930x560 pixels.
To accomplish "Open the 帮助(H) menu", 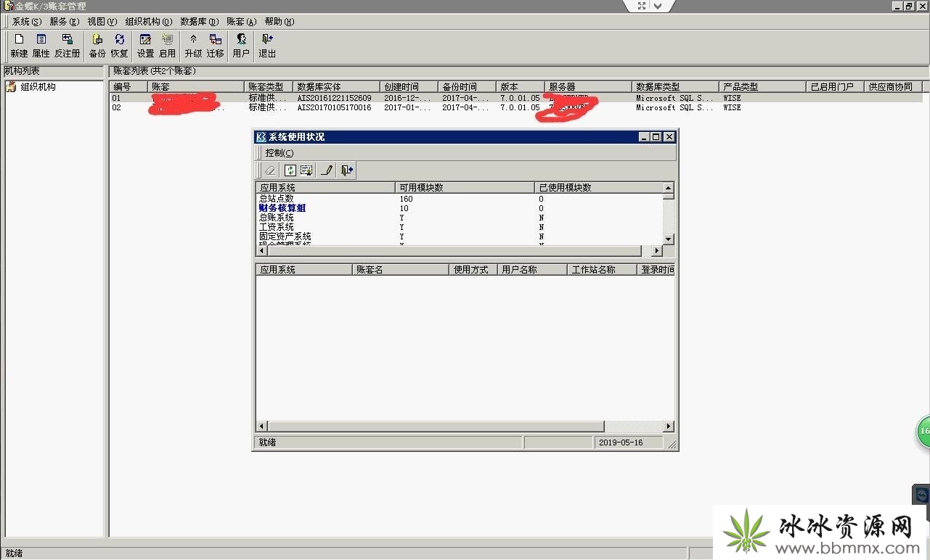I will [280, 22].
